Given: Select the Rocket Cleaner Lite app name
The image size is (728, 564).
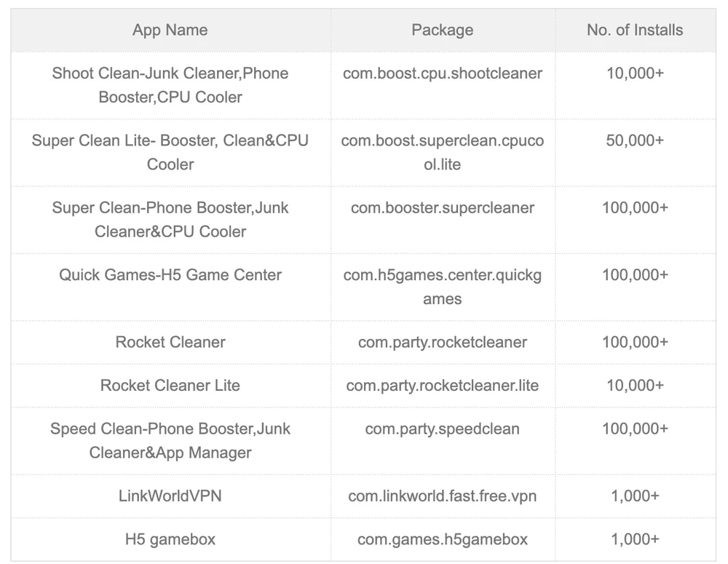Looking at the screenshot, I should 170,386.
